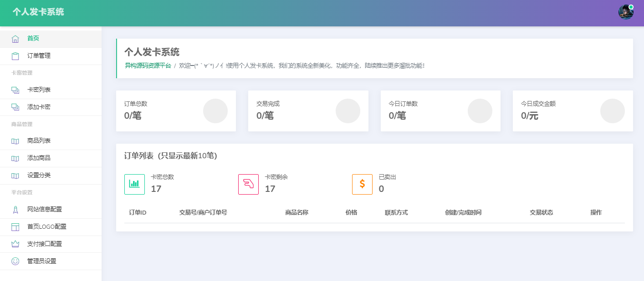Viewport: 644px width, 281px height.
Task: Click the green bar-chart icon beside 卡密总数
Action: pos(134,184)
